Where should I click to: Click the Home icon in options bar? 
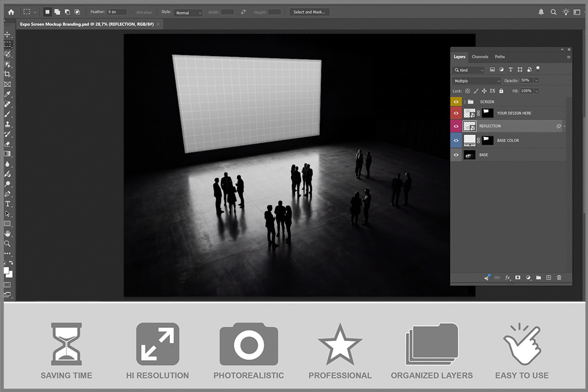coord(11,12)
